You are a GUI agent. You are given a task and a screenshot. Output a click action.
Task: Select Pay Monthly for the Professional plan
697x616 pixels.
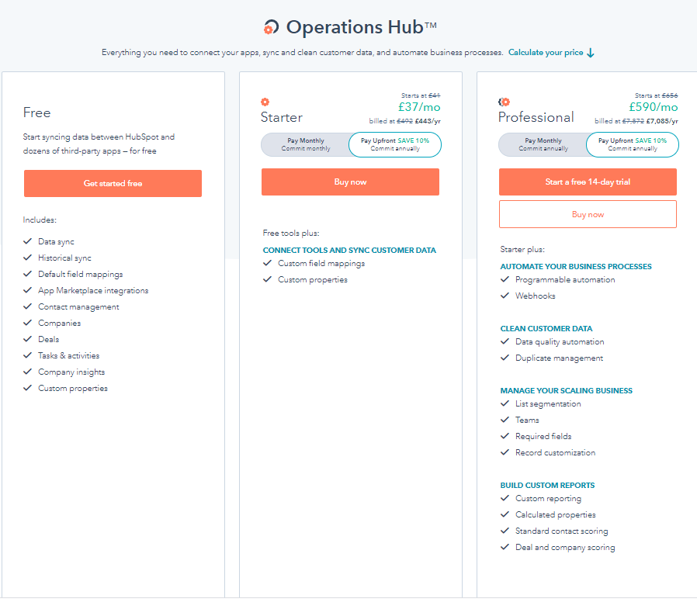[x=543, y=144]
